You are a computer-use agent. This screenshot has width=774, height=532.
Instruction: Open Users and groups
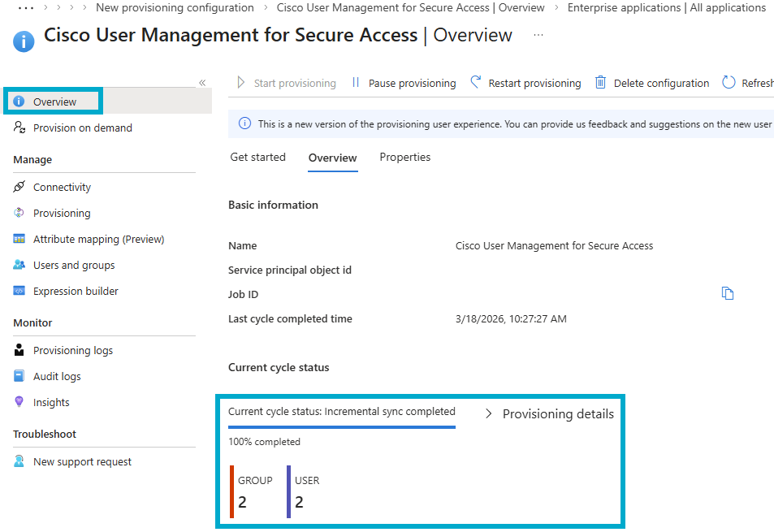click(74, 266)
